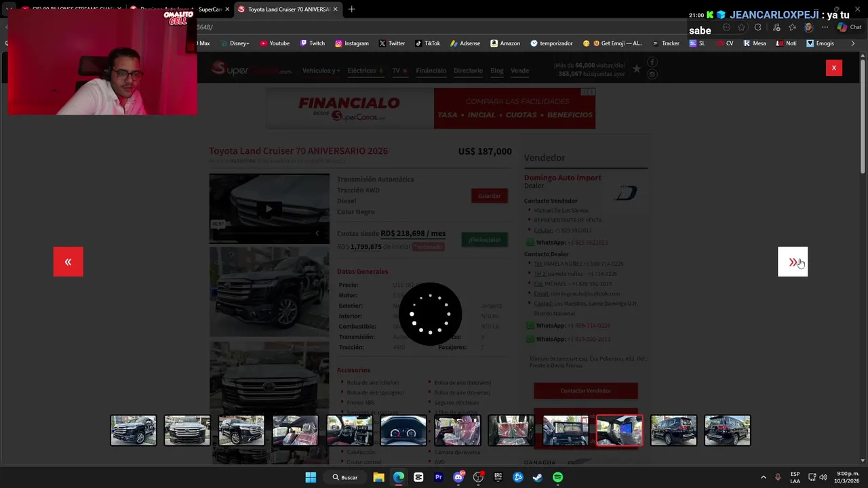Viewport: 868px width, 488px height.
Task: Select the third thumbnail of the black SUV
Action: pyautogui.click(x=241, y=430)
